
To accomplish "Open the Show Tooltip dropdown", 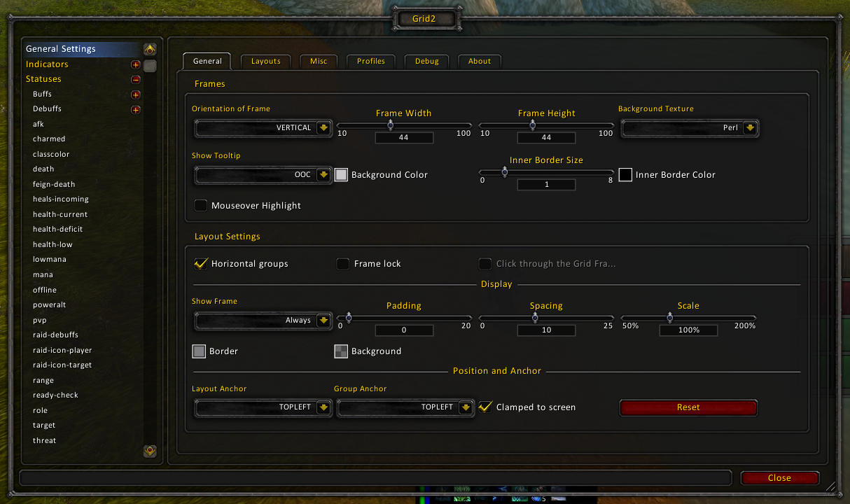I will [323, 175].
